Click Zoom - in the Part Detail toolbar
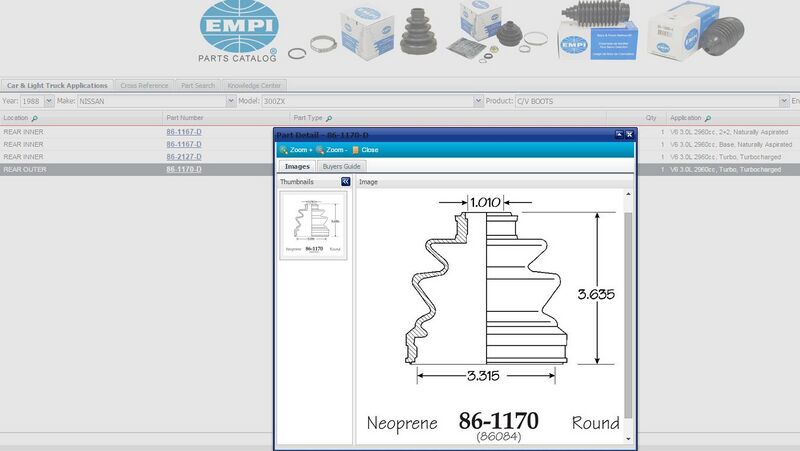 pos(332,150)
